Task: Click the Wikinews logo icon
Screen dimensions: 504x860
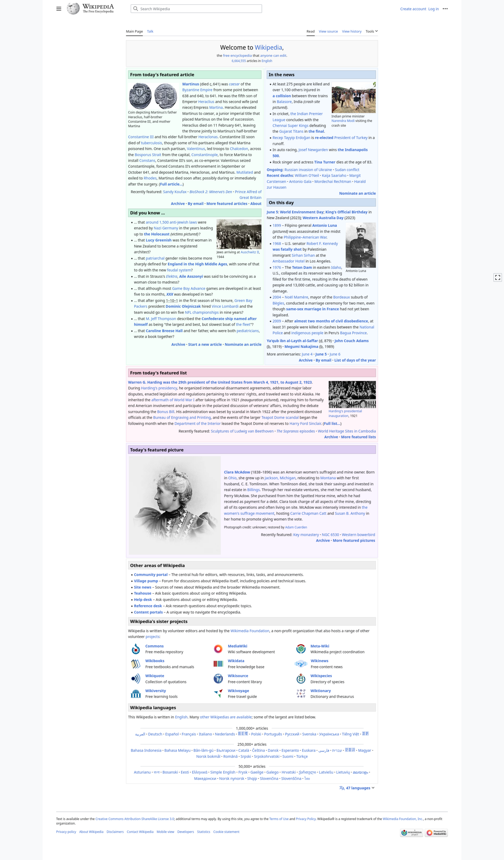Action: (x=301, y=664)
